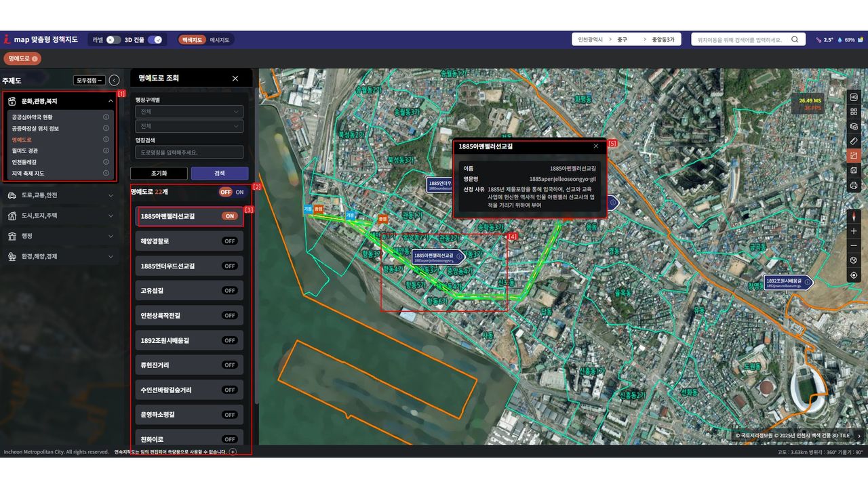Click the magnifier search icon in top bar
The width and height of the screenshot is (868, 488).
[795, 39]
